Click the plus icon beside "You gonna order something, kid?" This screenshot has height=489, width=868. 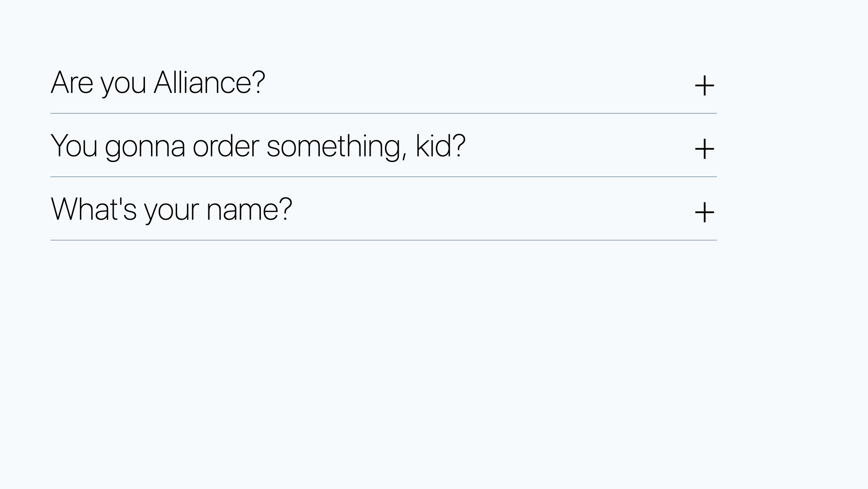click(704, 149)
